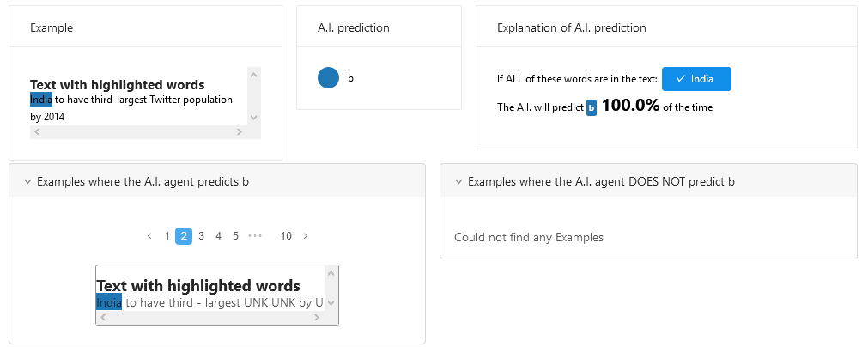This screenshot has width=868, height=347.
Task: Click the small blue b label badge
Action: [x=592, y=108]
